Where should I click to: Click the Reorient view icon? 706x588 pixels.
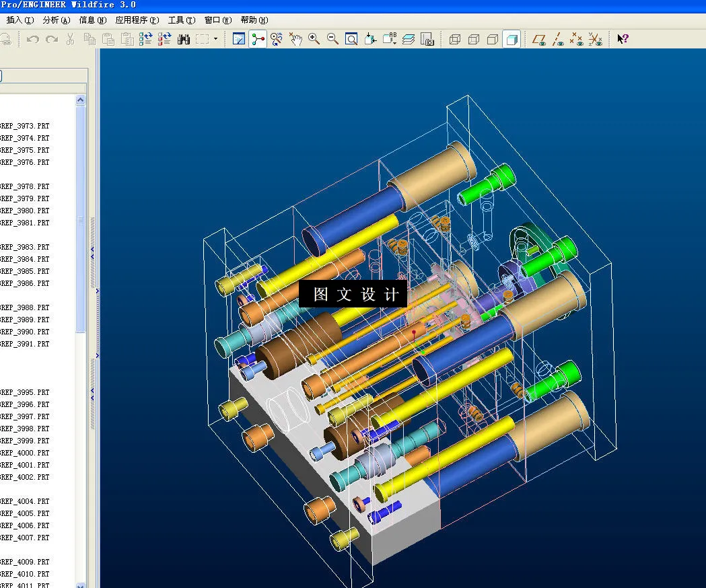[x=370, y=39]
